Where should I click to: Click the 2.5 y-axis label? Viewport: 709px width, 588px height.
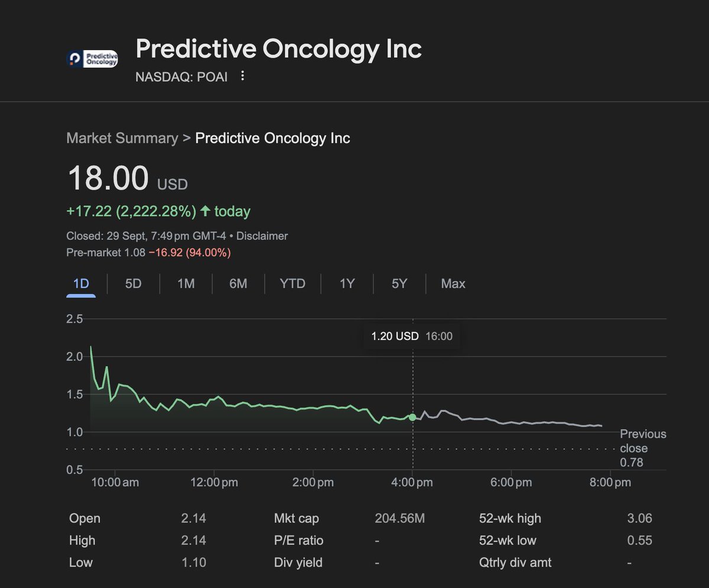pos(75,319)
